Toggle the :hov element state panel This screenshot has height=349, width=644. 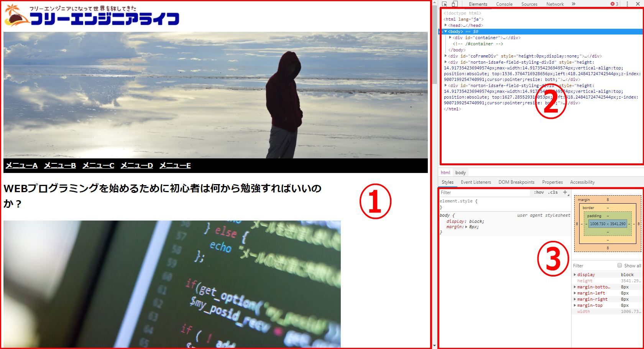(x=539, y=193)
